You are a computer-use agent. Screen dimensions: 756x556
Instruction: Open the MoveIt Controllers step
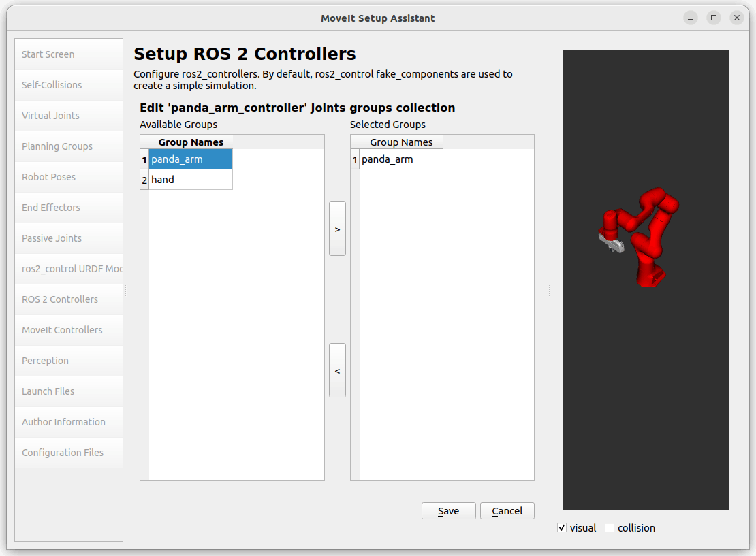tap(69, 330)
